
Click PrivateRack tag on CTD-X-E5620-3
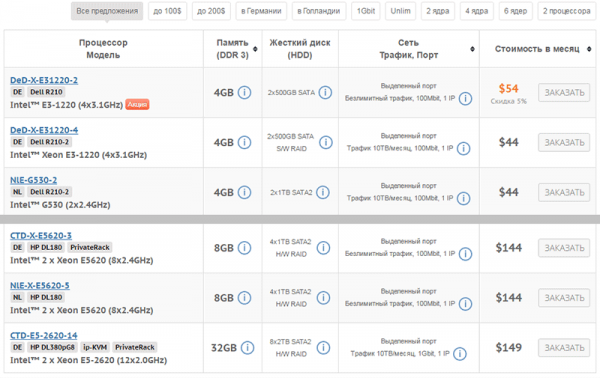[90, 247]
